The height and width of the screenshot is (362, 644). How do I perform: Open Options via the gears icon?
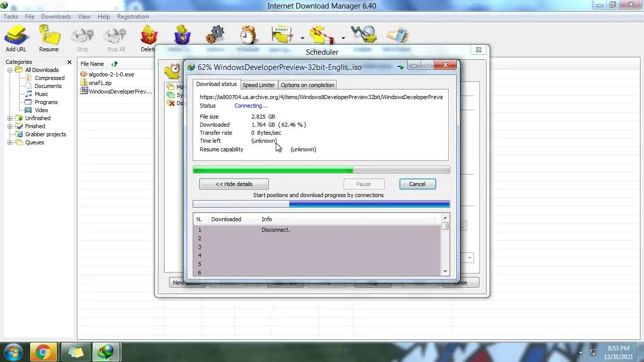215,35
